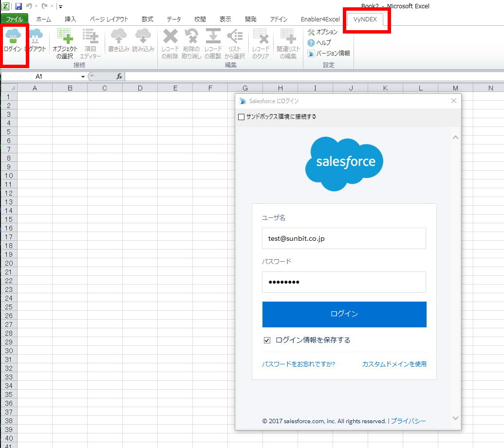Click パスワードをお忘れですか? link

coord(299,364)
